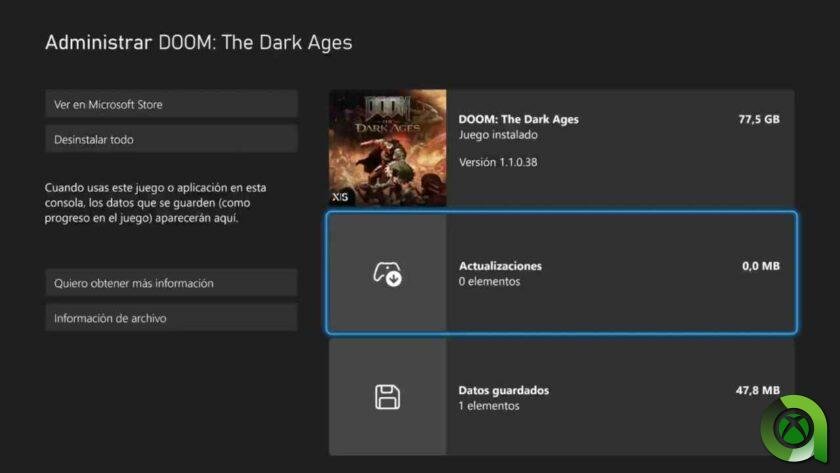Click the floppy disk icon for saved data
This screenshot has width=840, height=473.
tap(387, 397)
